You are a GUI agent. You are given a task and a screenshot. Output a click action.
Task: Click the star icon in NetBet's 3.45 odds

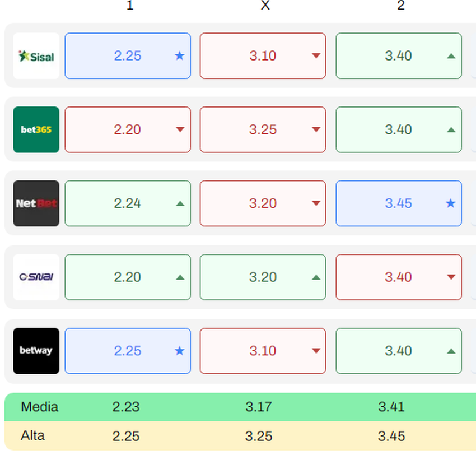(450, 203)
